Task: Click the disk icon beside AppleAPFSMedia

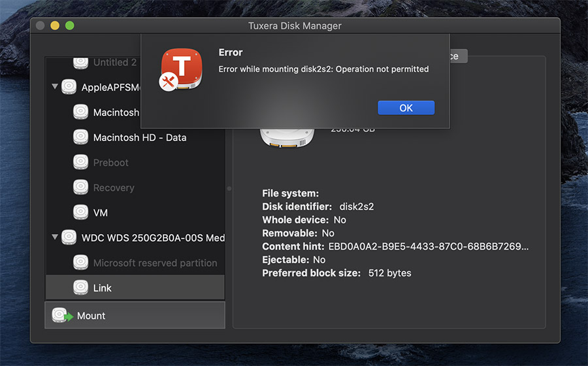Action: coord(69,87)
